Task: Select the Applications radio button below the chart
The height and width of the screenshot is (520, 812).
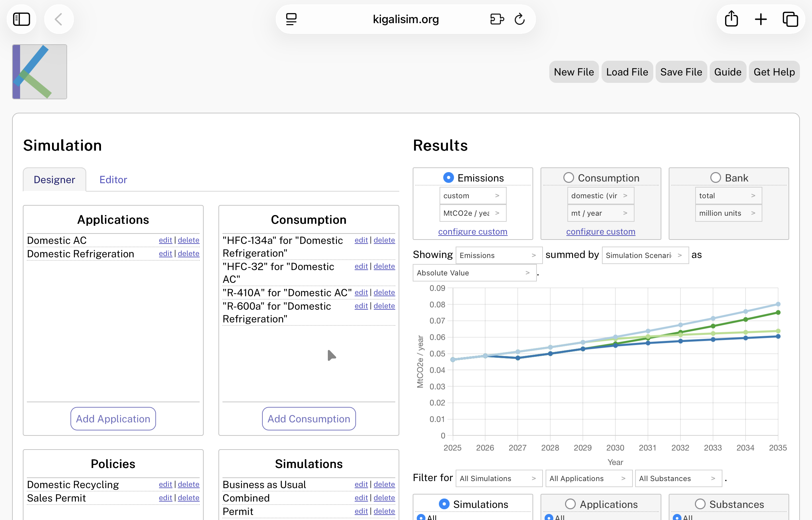Action: 571,504
